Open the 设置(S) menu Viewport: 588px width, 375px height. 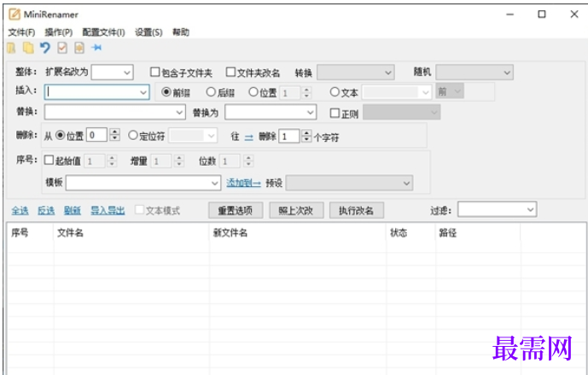(x=148, y=32)
